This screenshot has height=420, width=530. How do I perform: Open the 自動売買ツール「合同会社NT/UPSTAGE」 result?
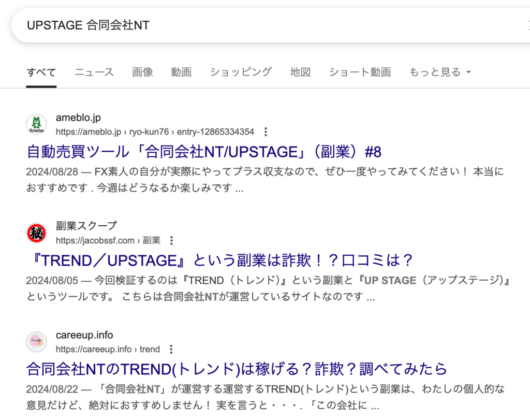click(204, 152)
